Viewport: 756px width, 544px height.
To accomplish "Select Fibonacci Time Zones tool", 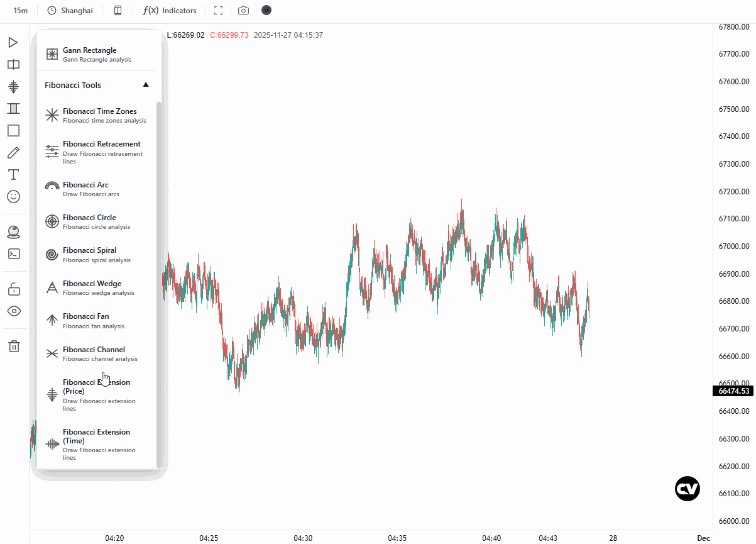I will [97, 116].
